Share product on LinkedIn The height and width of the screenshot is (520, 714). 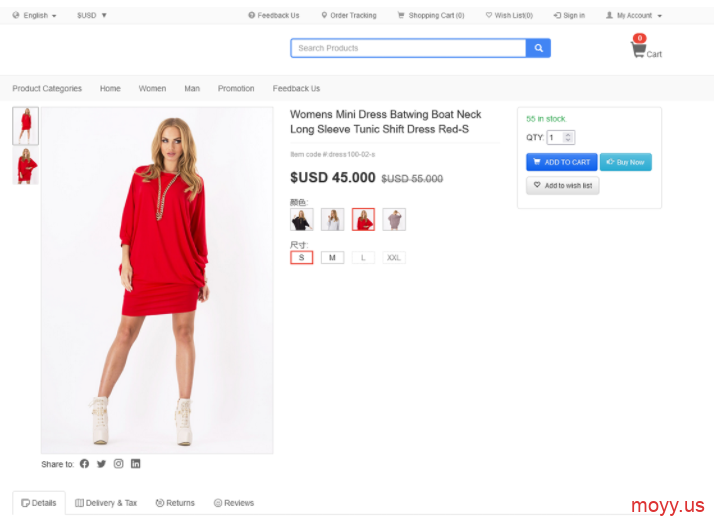point(136,464)
